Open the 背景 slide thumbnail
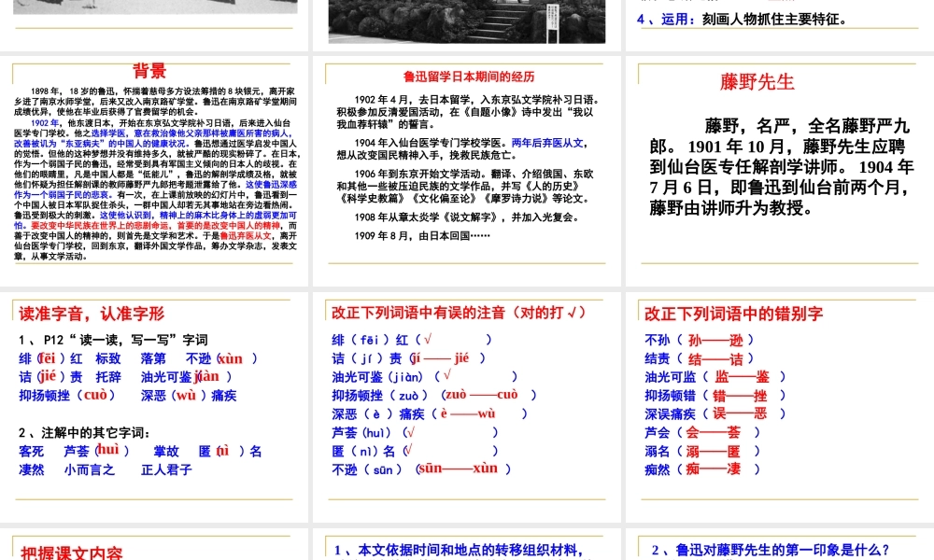The image size is (934, 560). coord(154,171)
